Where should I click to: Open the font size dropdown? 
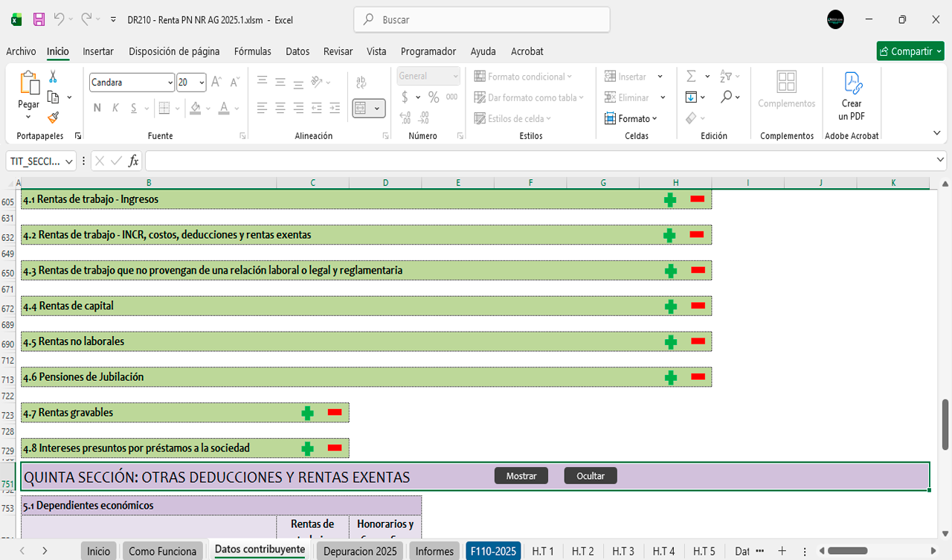pyautogui.click(x=202, y=83)
